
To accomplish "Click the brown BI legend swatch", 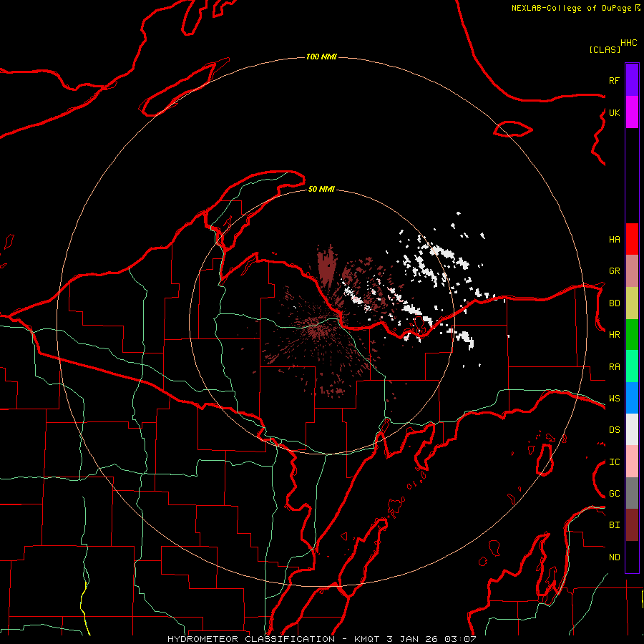I will coord(632,525).
